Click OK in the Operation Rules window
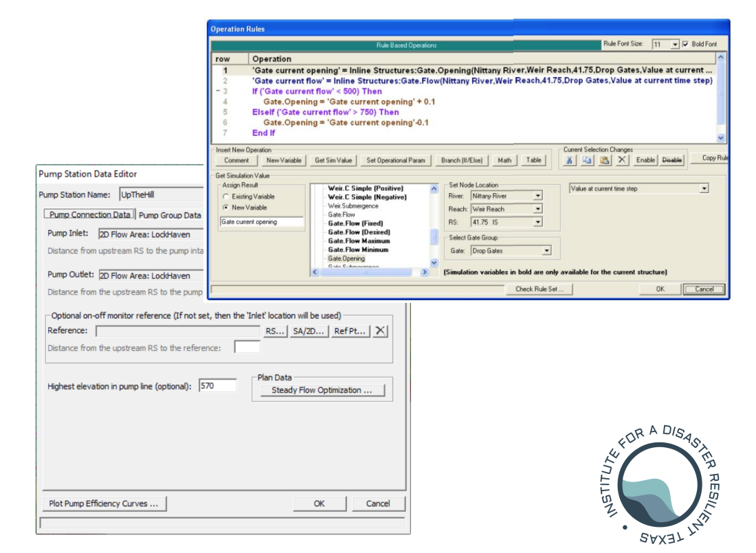756x553 pixels. tap(660, 289)
